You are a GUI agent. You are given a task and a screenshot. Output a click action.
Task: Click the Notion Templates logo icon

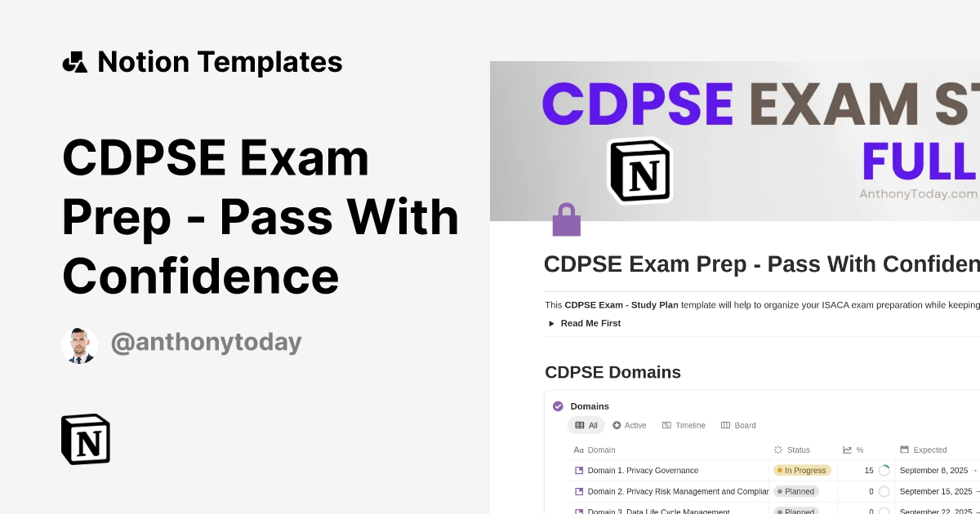pos(75,61)
